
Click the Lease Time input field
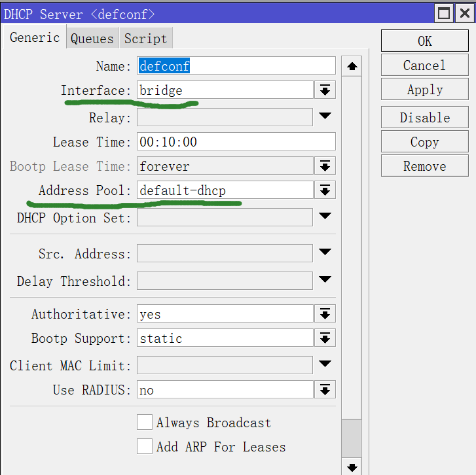tap(236, 142)
